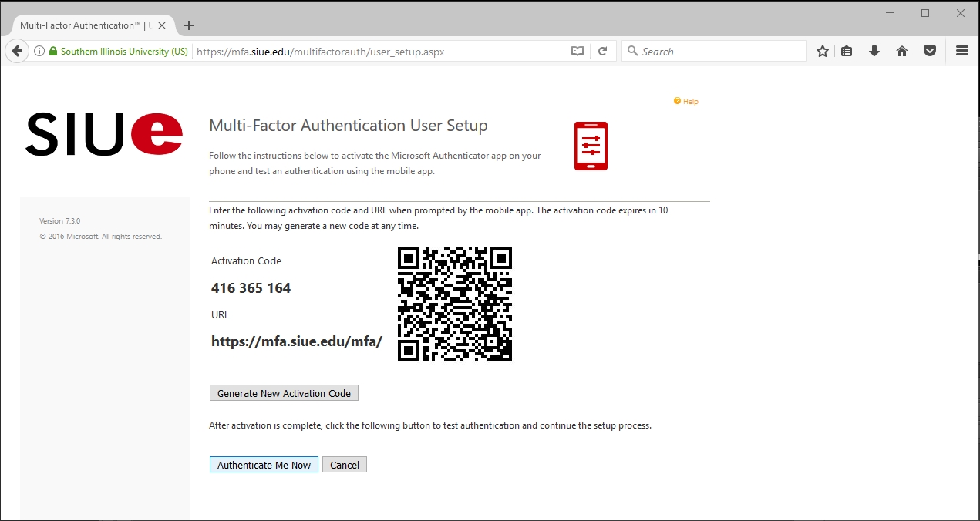Open the Downloads arrow icon
980x521 pixels.
[874, 52]
